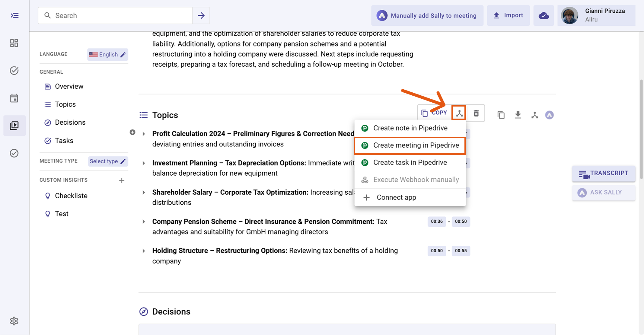Click the 00:55 timestamp

point(461,251)
